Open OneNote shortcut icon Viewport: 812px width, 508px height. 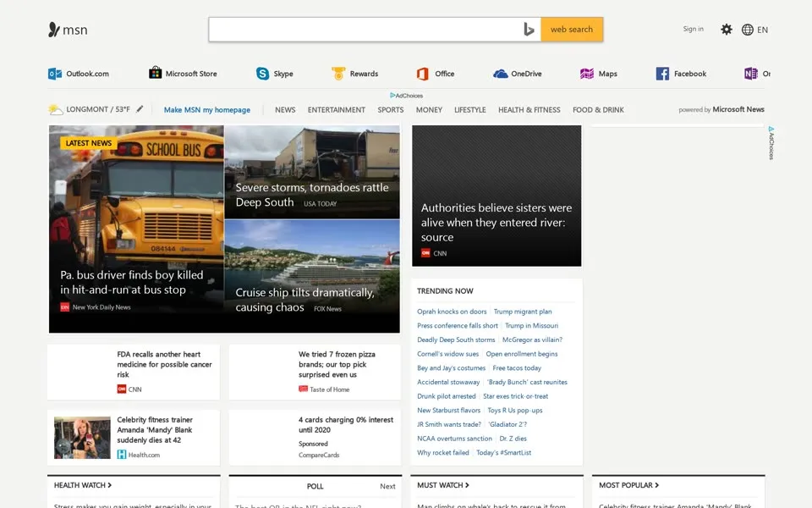(x=751, y=74)
